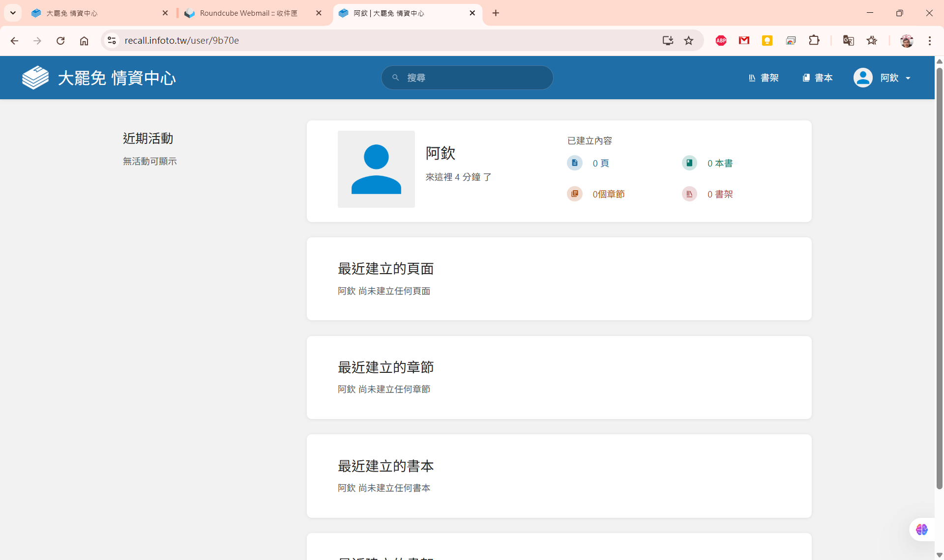Open the tab search dropdown arrow
This screenshot has height=560, width=944.
tap(13, 13)
